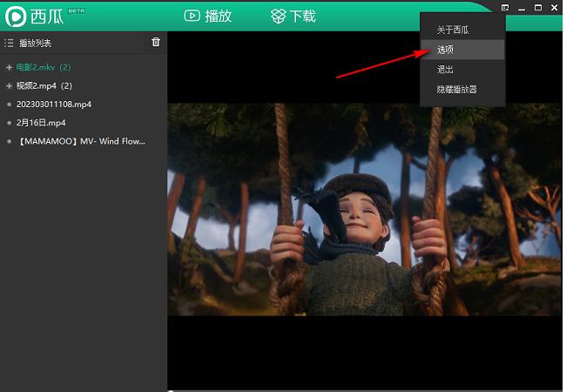Choose 2月16日.mp4 in the playlist
Image resolution: width=566 pixels, height=392 pixels.
tap(41, 122)
